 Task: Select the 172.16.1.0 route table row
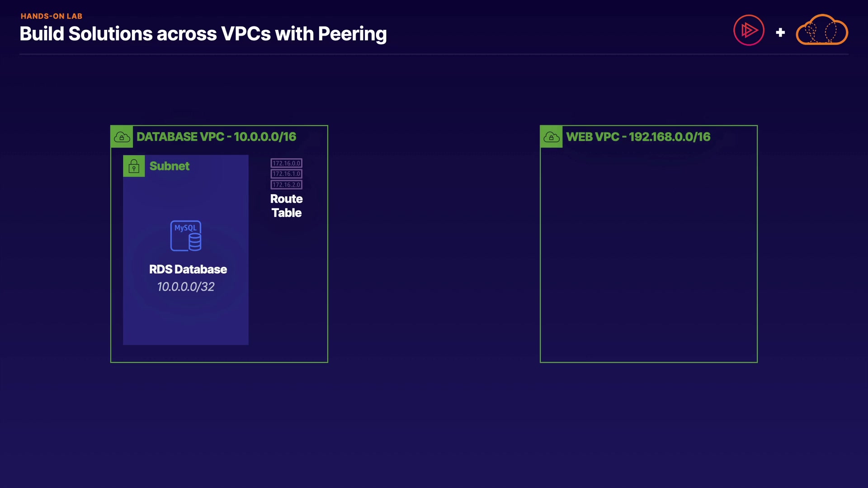coord(286,174)
